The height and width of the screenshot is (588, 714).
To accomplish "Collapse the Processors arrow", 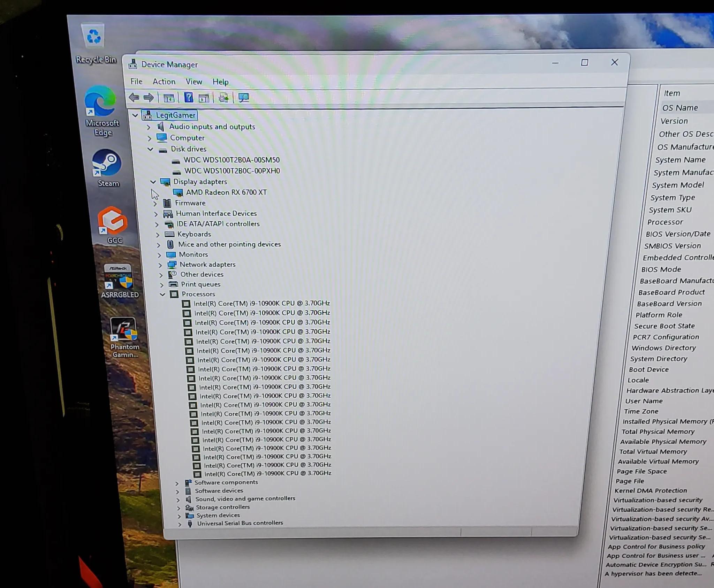I will [x=162, y=294].
